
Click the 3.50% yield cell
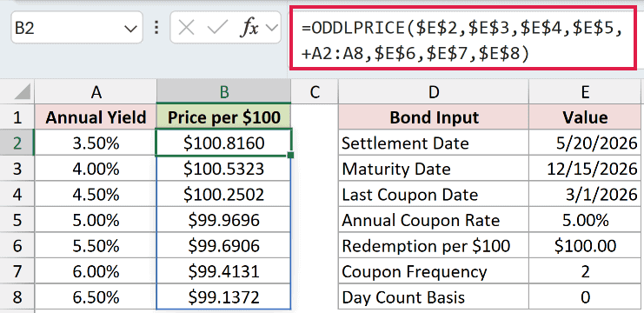(x=96, y=143)
